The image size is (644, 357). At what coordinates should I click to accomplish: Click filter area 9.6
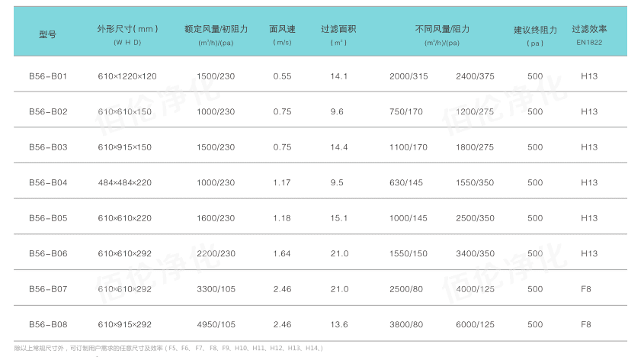(337, 111)
